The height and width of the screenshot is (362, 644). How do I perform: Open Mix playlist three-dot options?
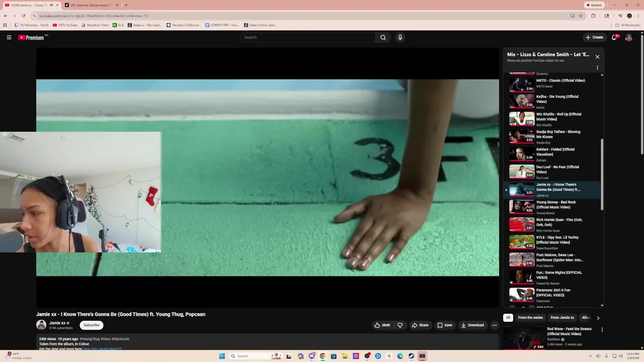click(x=597, y=68)
